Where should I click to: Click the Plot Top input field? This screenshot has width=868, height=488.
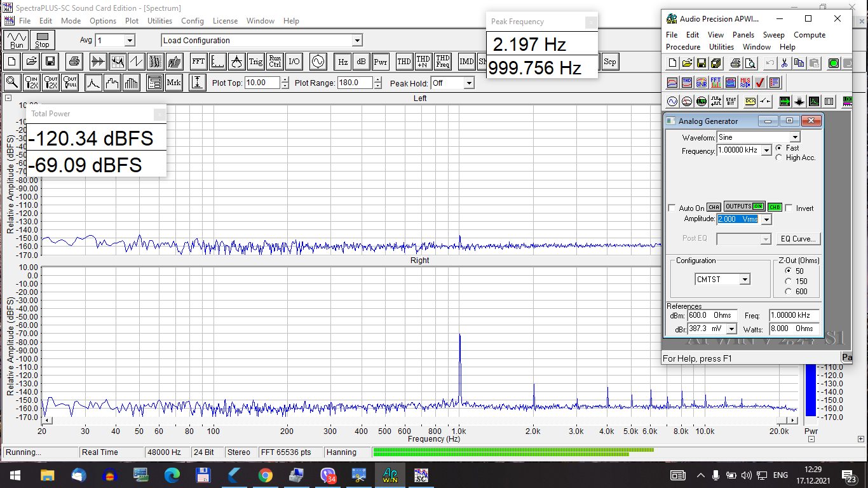click(x=263, y=83)
